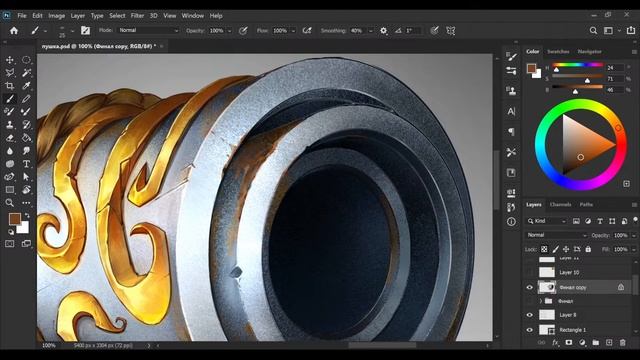
Task: Show the Layer 10 layer
Action: coord(529,272)
